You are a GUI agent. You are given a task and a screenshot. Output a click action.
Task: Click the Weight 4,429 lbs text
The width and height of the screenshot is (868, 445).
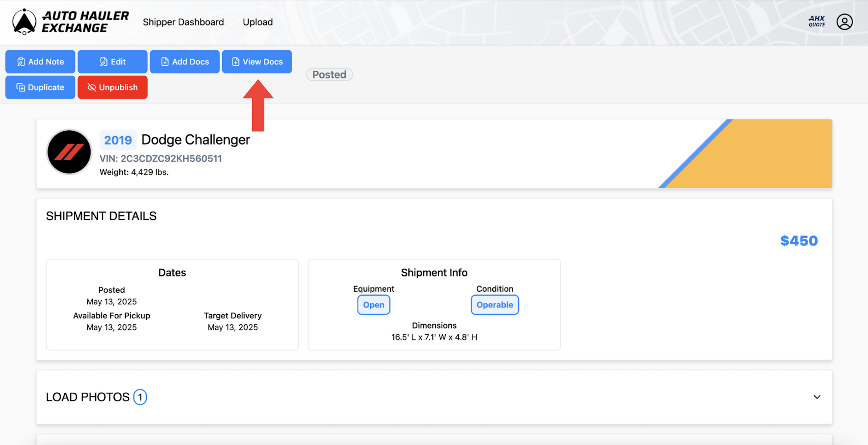[x=134, y=172]
